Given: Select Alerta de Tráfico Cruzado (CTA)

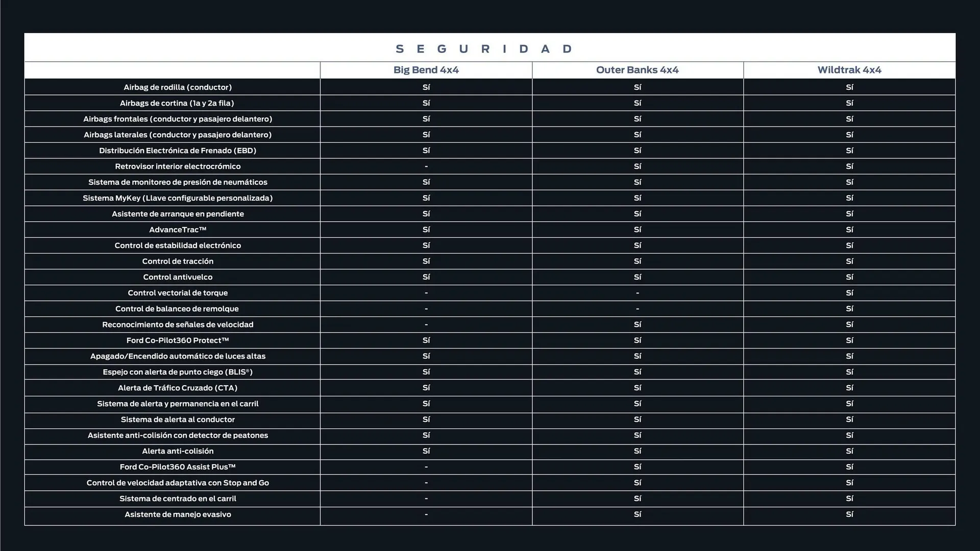Looking at the screenshot, I should point(178,388).
